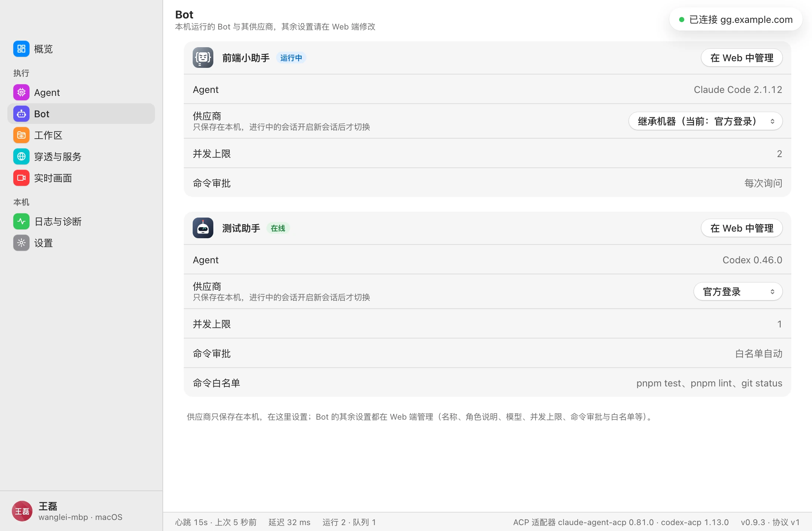Click the 在线 status badge
This screenshot has width=812, height=531.
point(278,228)
